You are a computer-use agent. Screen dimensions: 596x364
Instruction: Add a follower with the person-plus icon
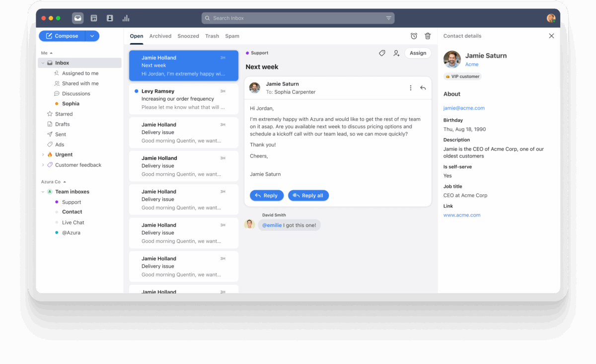(396, 53)
